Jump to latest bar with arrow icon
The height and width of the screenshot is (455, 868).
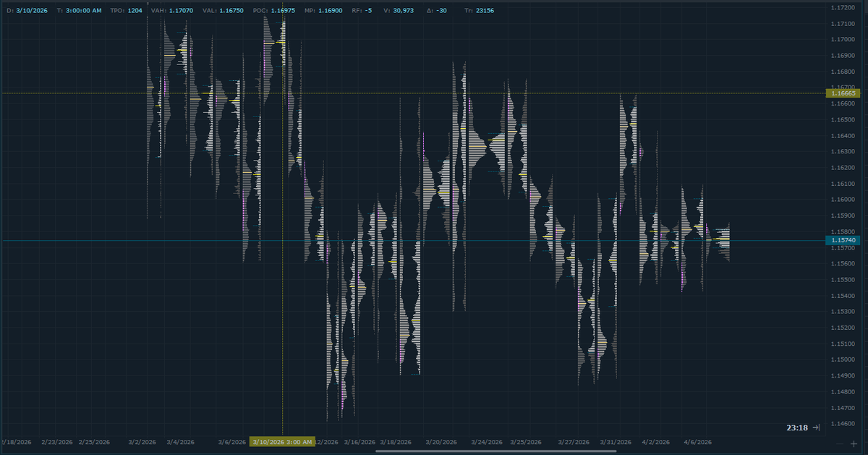point(816,428)
